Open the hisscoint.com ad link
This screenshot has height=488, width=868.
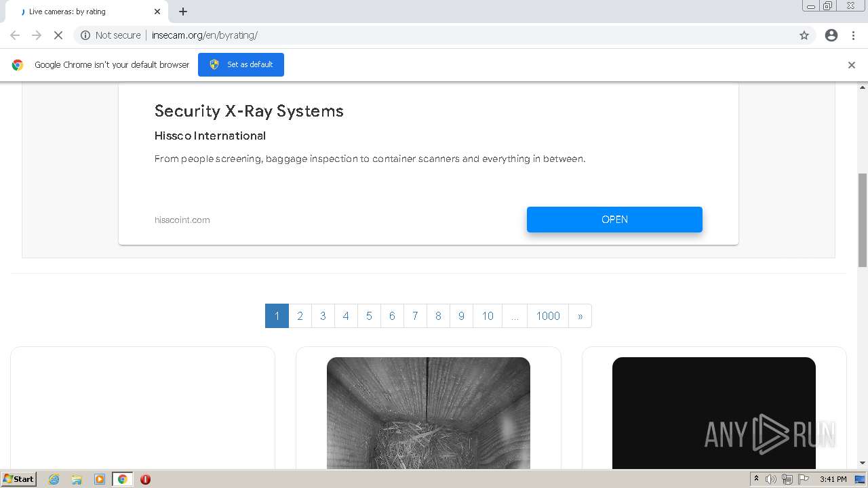coord(182,220)
